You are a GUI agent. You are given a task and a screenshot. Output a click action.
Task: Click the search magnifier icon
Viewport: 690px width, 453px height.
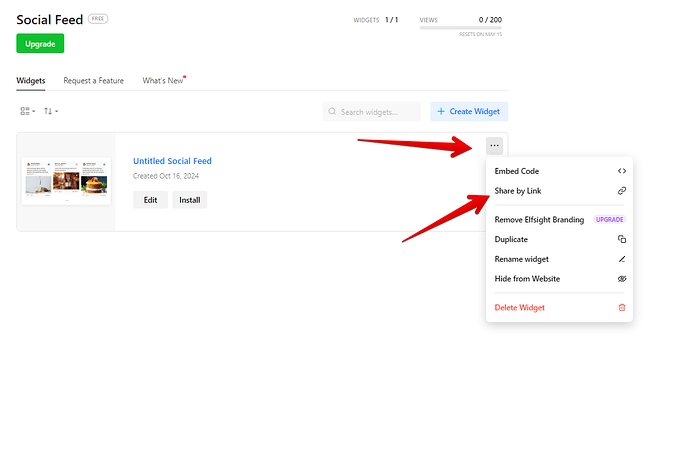point(332,112)
